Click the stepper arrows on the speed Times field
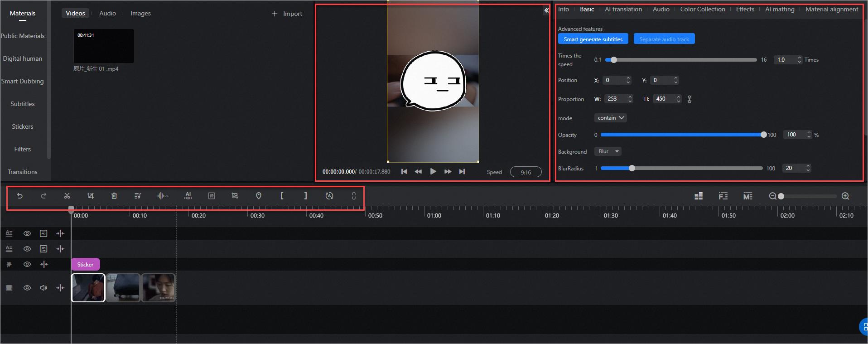Image resolution: width=868 pixels, height=344 pixels. coord(799,60)
